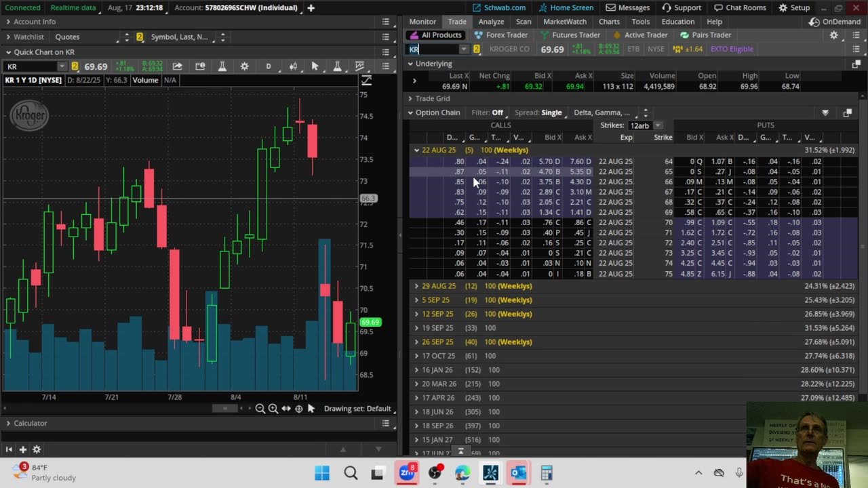The image size is (868, 488).
Task: Open Chat Rooms in the top bar
Action: [741, 7]
